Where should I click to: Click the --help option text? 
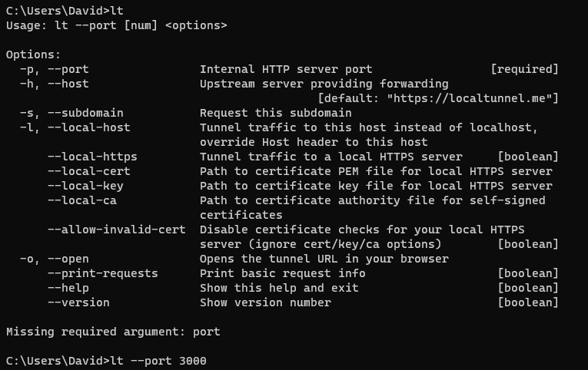click(x=68, y=288)
